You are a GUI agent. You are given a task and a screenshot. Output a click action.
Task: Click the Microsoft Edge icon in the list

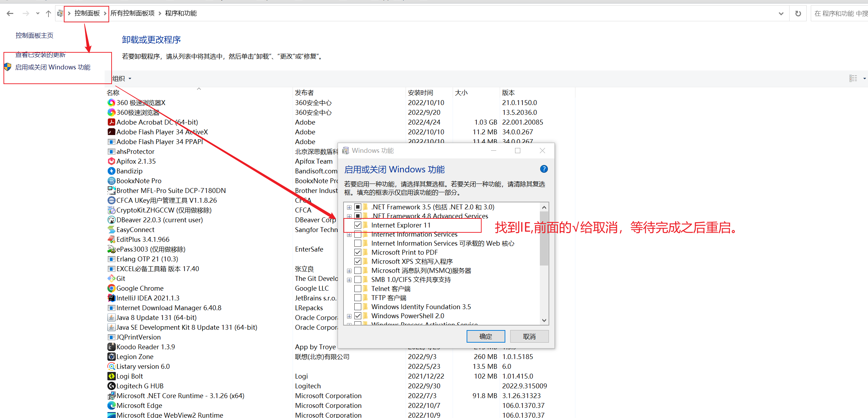111,405
